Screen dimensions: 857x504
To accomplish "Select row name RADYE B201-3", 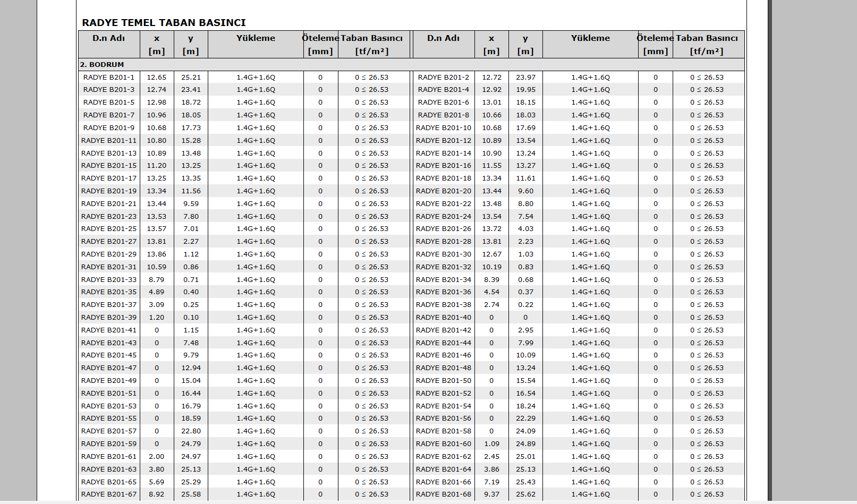I will 109,90.
